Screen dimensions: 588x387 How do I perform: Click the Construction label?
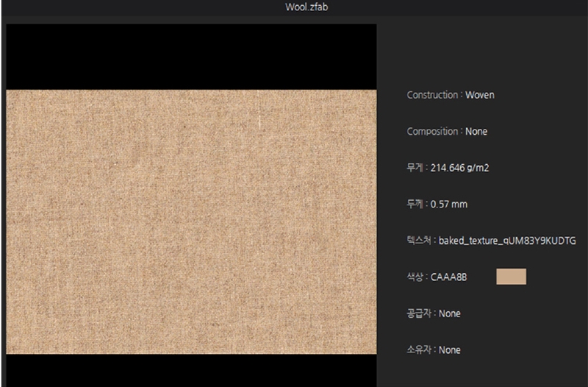(x=433, y=95)
